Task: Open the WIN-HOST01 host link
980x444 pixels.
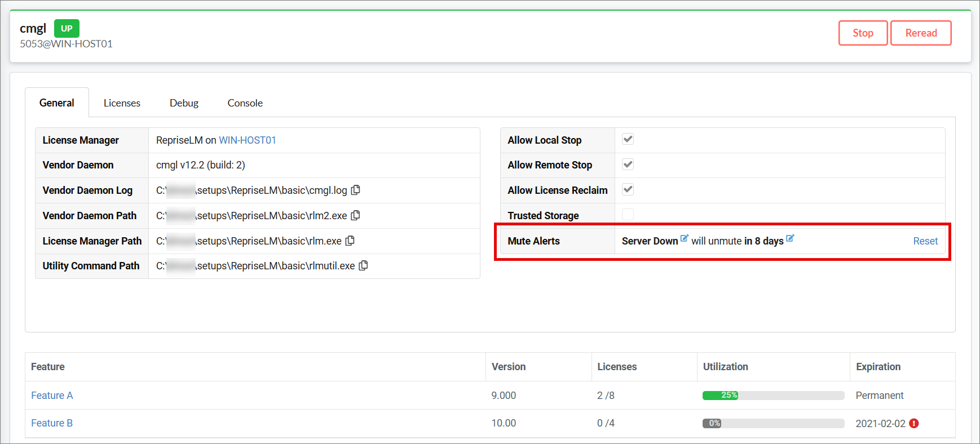Action: (x=248, y=140)
